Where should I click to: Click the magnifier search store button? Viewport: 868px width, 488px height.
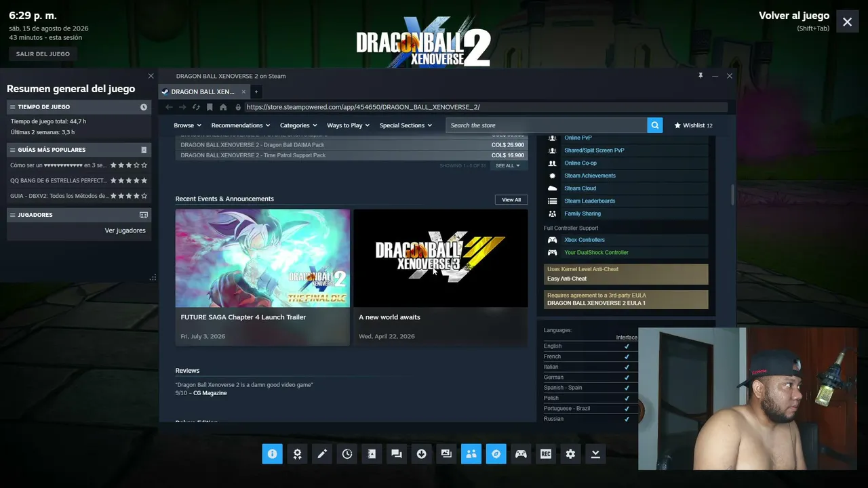pyautogui.click(x=654, y=125)
